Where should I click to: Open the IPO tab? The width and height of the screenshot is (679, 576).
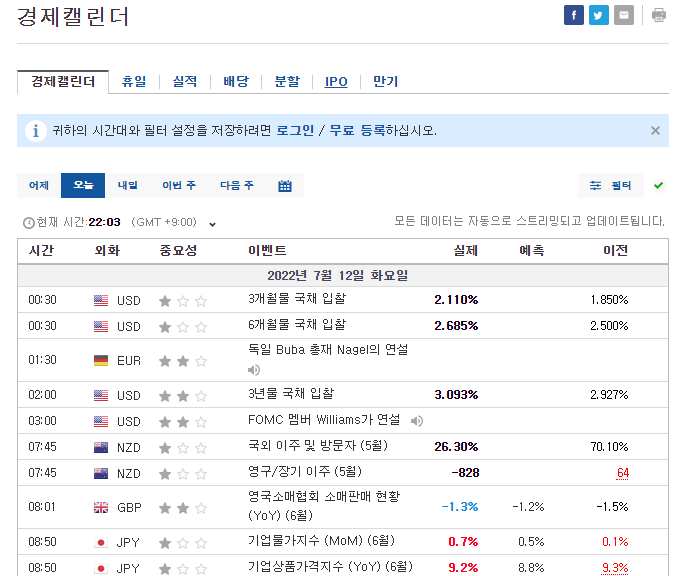tap(336, 81)
